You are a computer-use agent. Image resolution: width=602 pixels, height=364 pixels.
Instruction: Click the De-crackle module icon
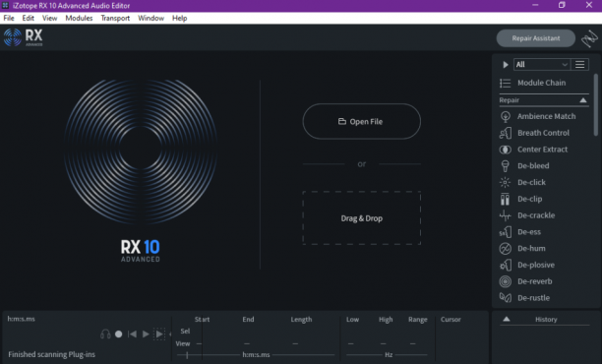(x=506, y=215)
